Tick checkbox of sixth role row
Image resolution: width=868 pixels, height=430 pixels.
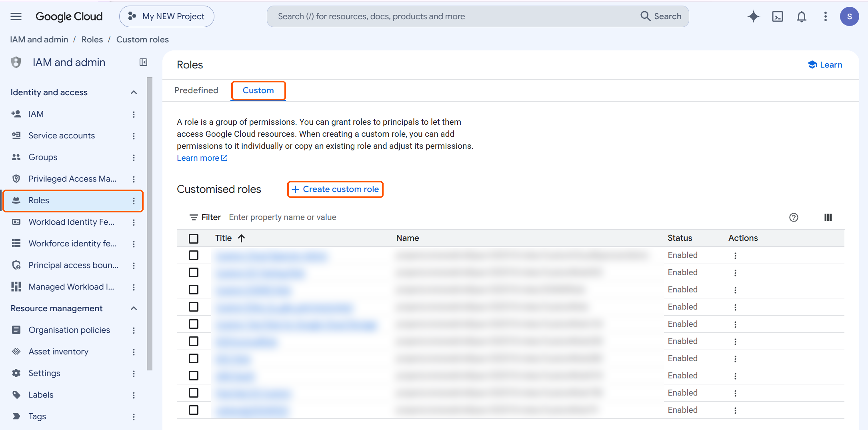click(194, 341)
